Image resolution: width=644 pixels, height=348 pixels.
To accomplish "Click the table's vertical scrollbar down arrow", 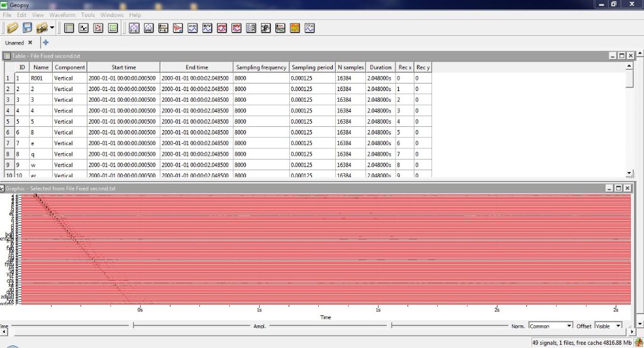I will click(x=630, y=173).
